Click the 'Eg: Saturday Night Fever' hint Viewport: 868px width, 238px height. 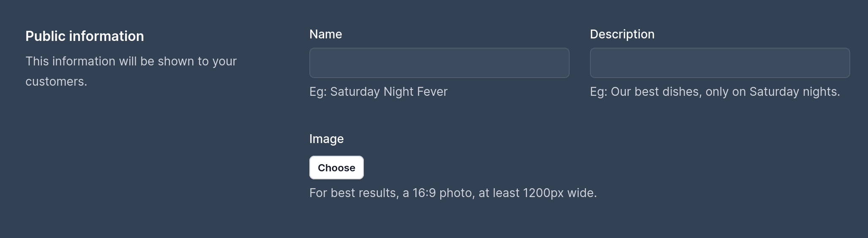pyautogui.click(x=378, y=92)
